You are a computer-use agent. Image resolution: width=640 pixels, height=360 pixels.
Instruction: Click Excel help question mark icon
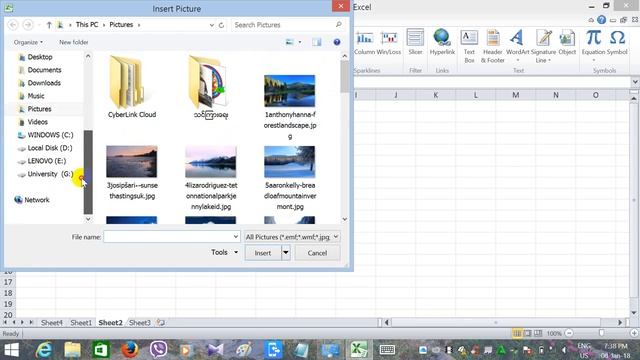(x=601, y=20)
